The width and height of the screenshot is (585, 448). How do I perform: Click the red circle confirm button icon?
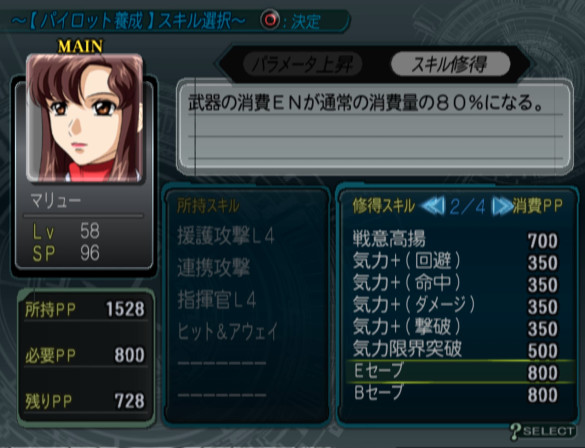click(x=270, y=20)
